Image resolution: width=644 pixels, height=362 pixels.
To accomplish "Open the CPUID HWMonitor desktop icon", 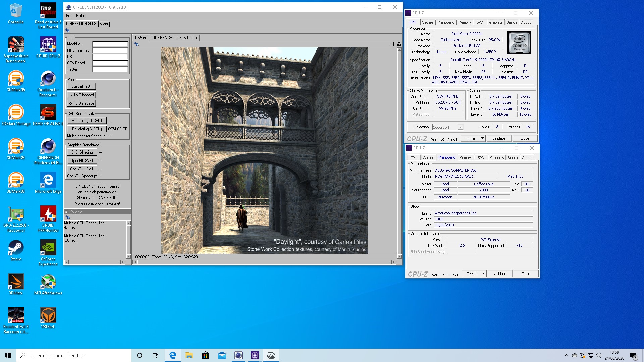I will (x=48, y=219).
